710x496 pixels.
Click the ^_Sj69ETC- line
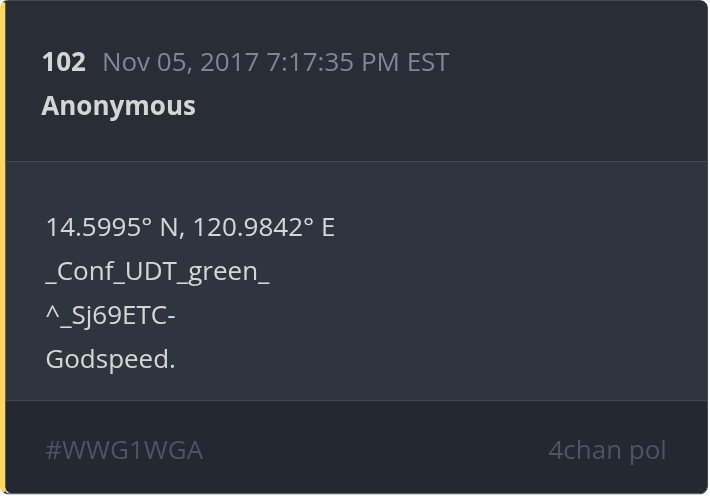coord(111,316)
